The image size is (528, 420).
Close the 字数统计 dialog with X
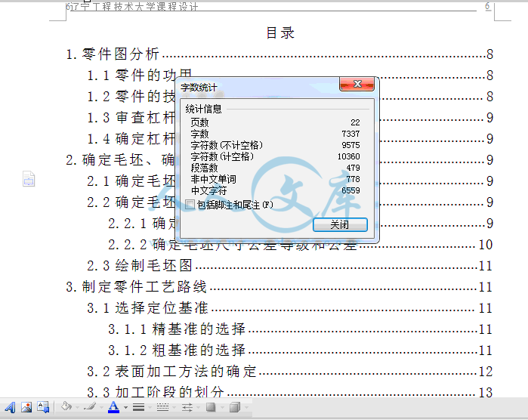click(x=357, y=84)
